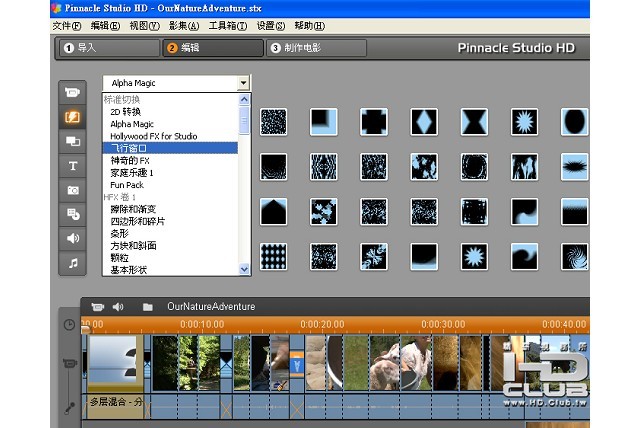The width and height of the screenshot is (640, 428).
Task: Open the 编辑(E) menu
Action: pyautogui.click(x=105, y=26)
